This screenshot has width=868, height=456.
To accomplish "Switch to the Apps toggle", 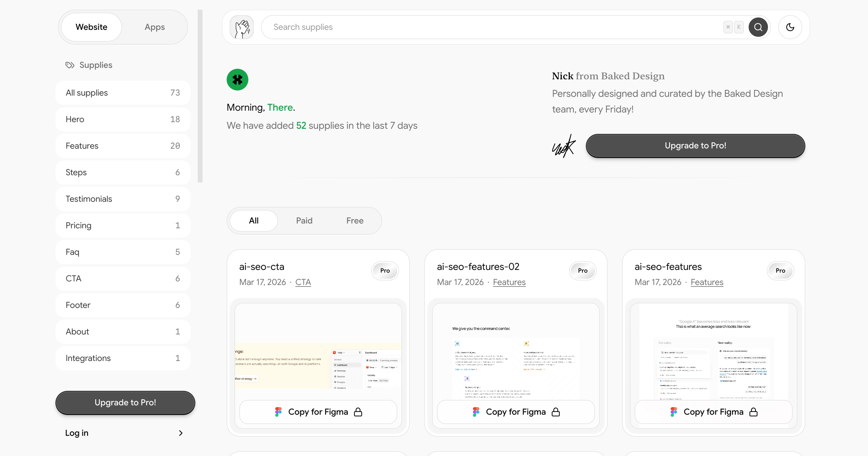I will [154, 27].
